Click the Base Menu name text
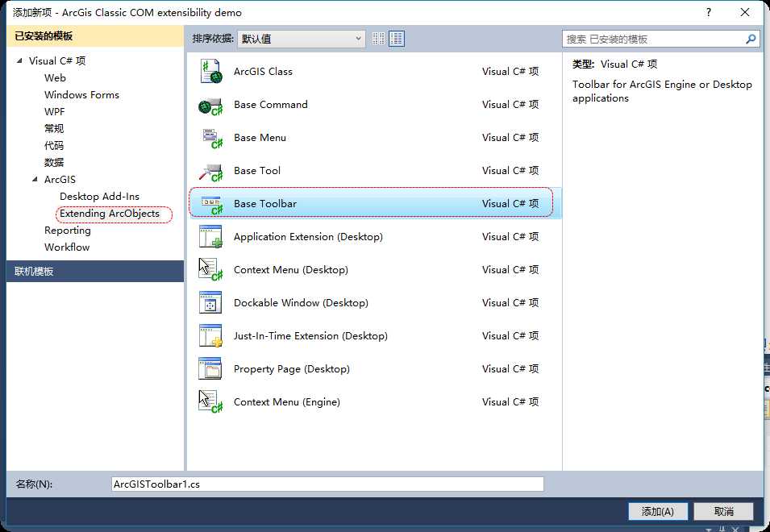 coord(260,138)
